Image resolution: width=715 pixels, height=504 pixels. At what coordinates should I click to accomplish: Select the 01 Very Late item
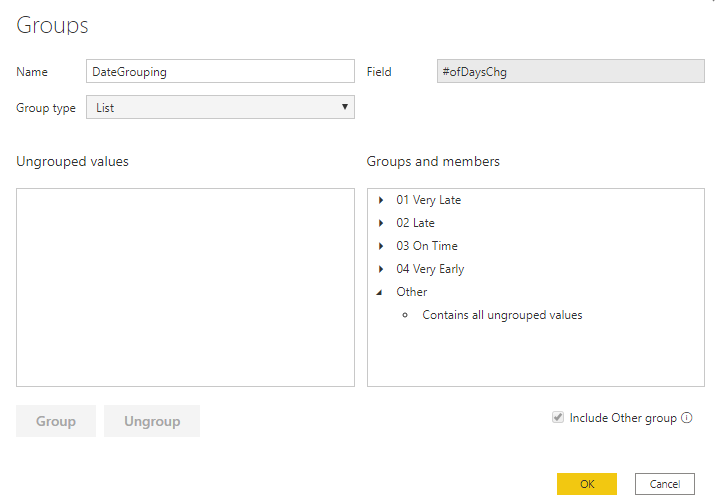[x=429, y=200]
